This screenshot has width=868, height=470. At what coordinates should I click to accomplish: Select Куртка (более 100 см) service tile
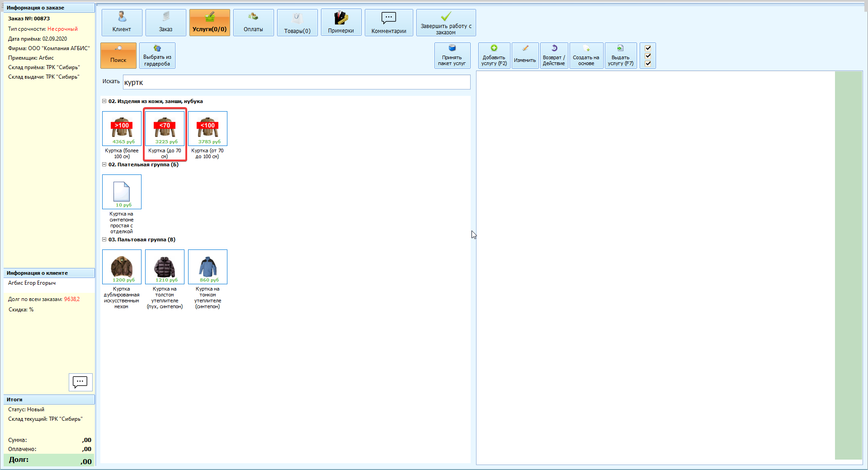(122, 135)
